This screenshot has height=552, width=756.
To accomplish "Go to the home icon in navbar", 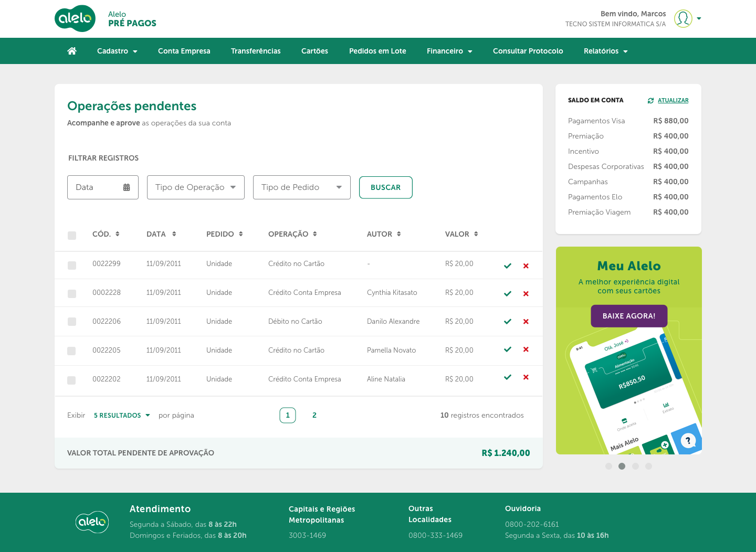I will pos(72,51).
